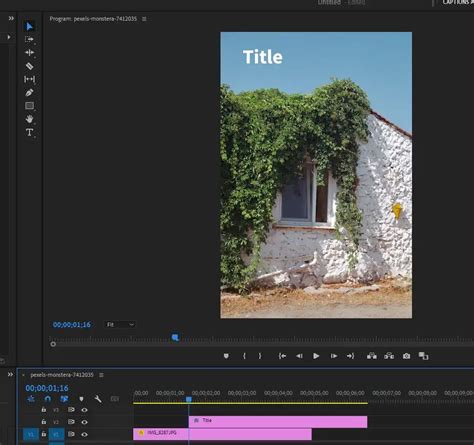Select the Pen tool
474x445 pixels.
[x=29, y=92]
